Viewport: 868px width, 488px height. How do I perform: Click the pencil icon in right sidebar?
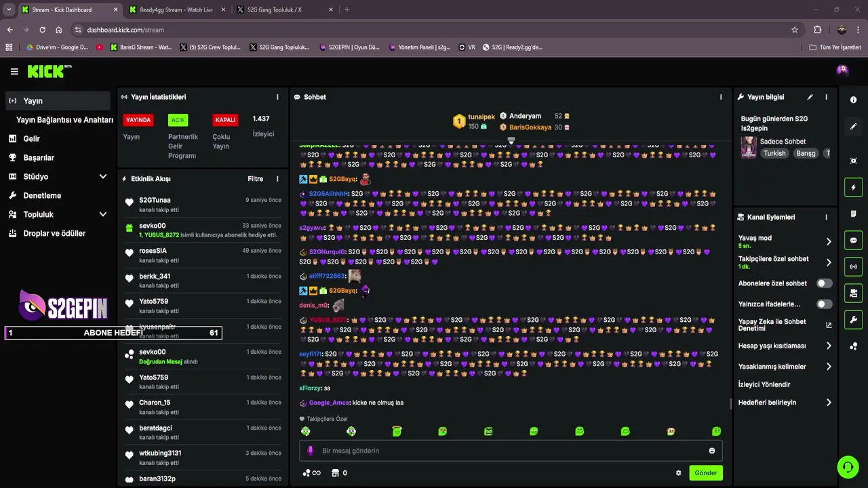(x=853, y=127)
